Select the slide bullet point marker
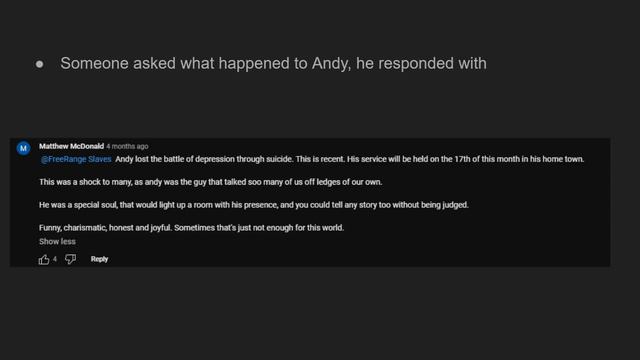This screenshot has width=640, height=360. pyautogui.click(x=40, y=64)
